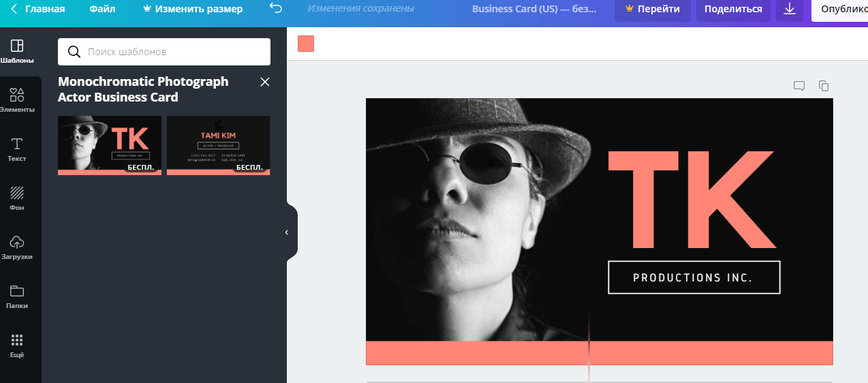Show more options with Ещё
The image size is (868, 383).
coord(17,346)
